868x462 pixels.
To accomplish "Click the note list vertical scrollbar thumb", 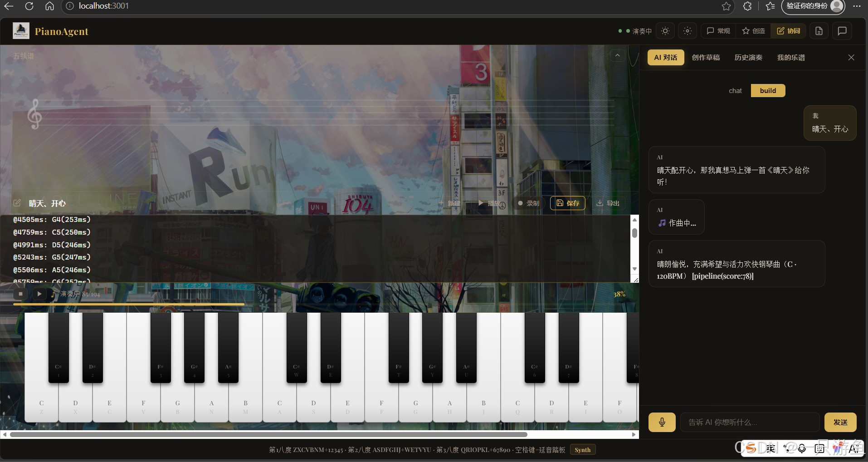I will (635, 233).
